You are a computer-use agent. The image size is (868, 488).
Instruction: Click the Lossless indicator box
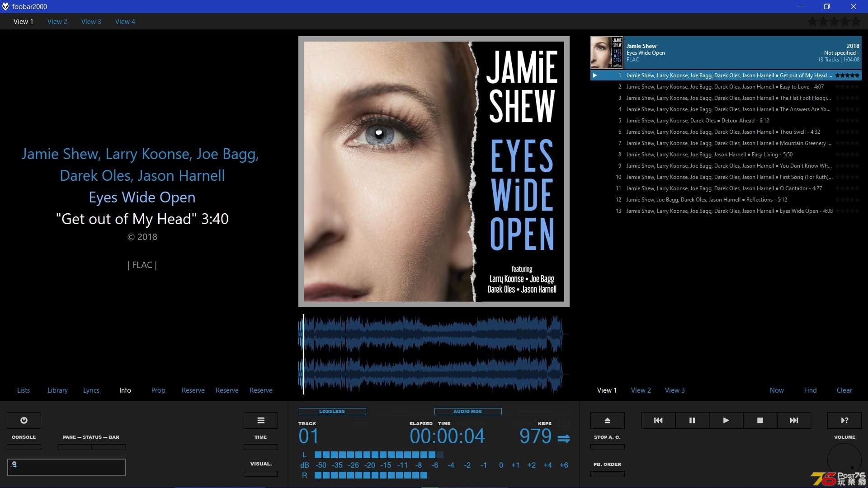pyautogui.click(x=332, y=412)
